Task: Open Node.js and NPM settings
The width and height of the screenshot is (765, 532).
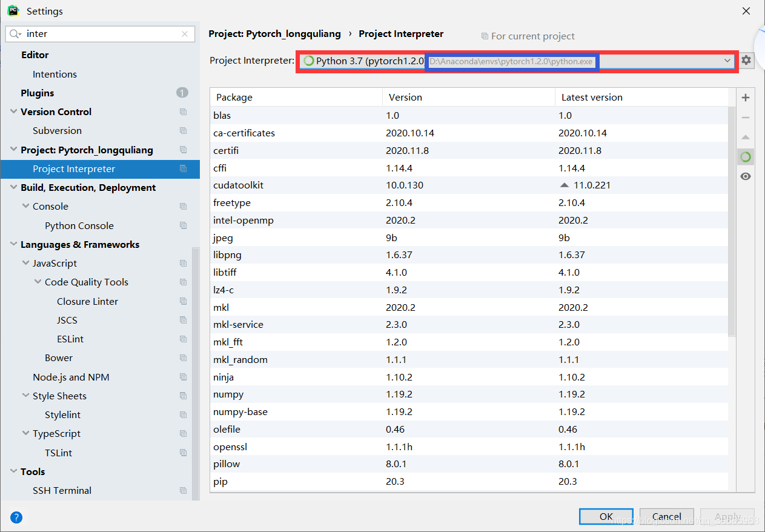Action: [x=71, y=377]
